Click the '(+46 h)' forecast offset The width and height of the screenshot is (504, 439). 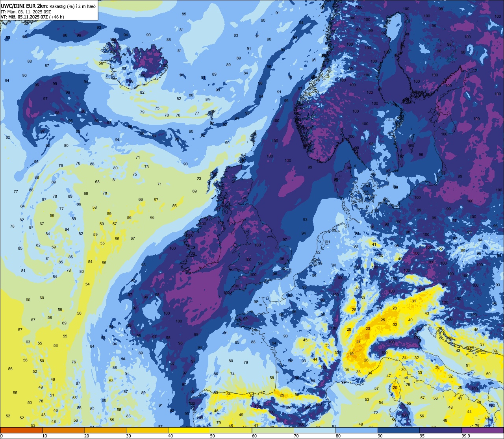coord(56,17)
